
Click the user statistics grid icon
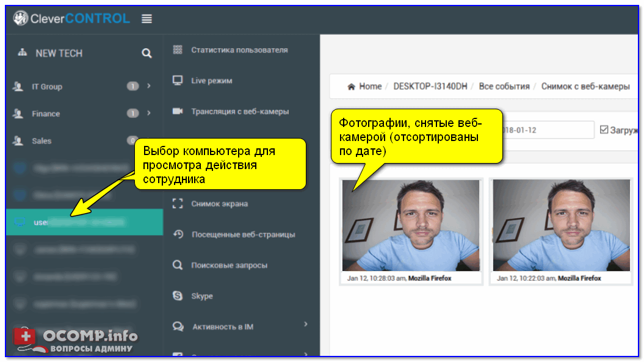(178, 50)
